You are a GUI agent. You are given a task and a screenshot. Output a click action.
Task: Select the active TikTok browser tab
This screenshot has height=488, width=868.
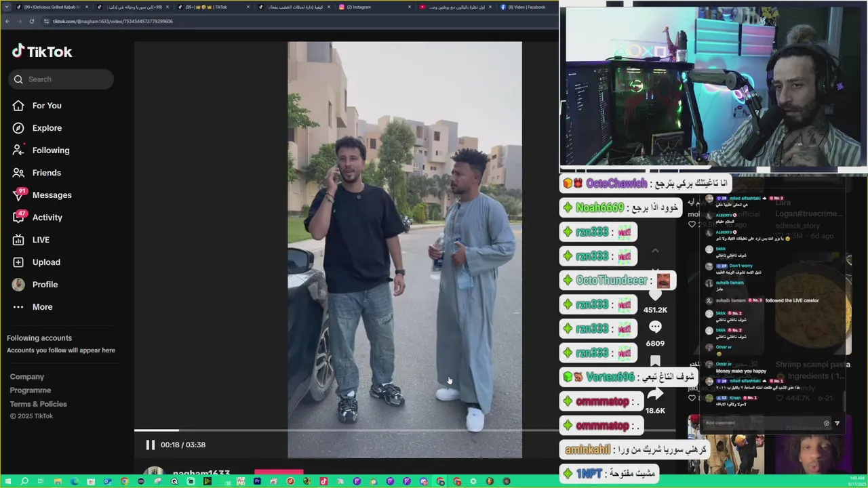tap(213, 7)
